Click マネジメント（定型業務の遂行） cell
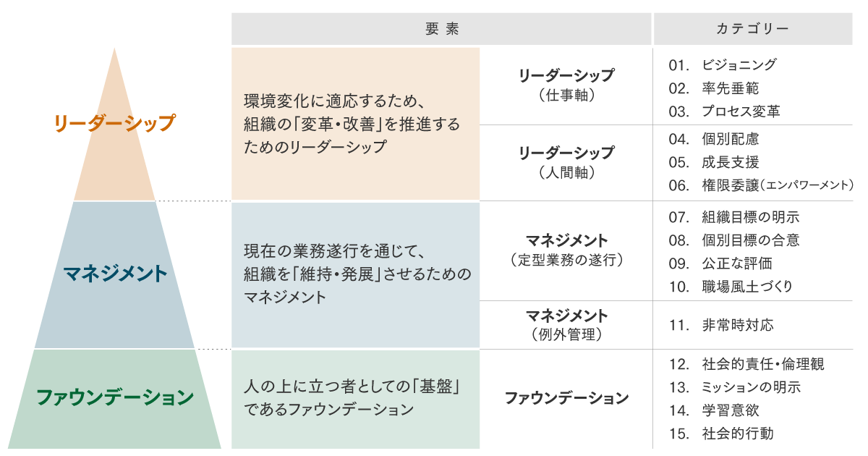This screenshot has width=868, height=456. click(566, 249)
